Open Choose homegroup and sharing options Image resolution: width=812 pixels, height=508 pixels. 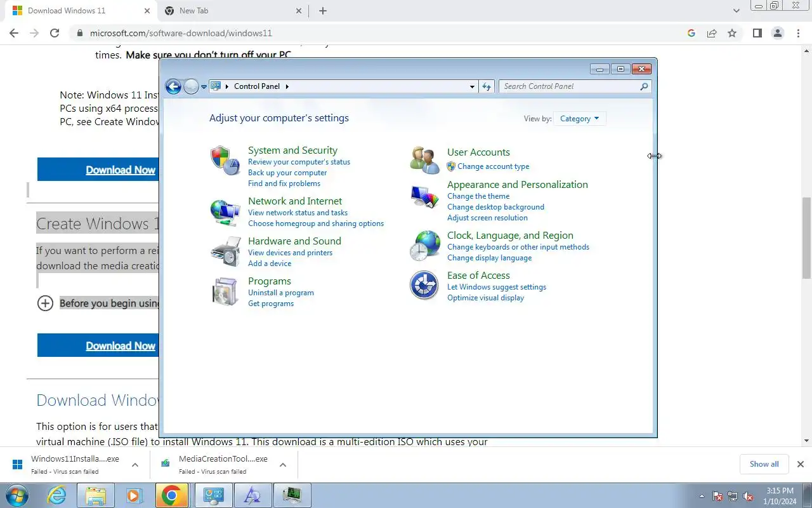coord(316,224)
